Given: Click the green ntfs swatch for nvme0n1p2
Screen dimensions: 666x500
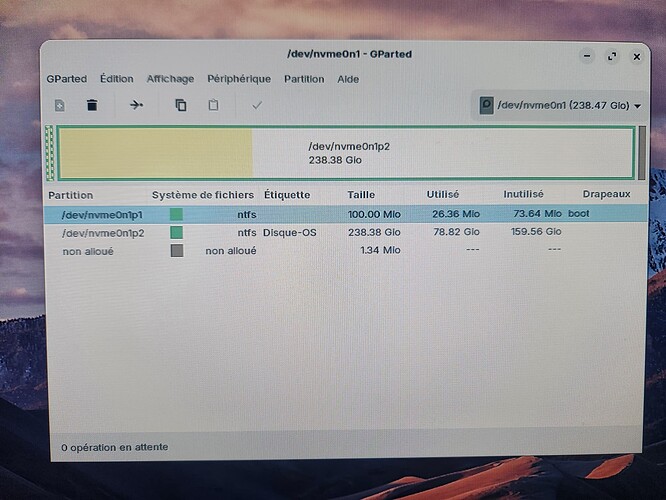Looking at the screenshot, I should (x=176, y=232).
